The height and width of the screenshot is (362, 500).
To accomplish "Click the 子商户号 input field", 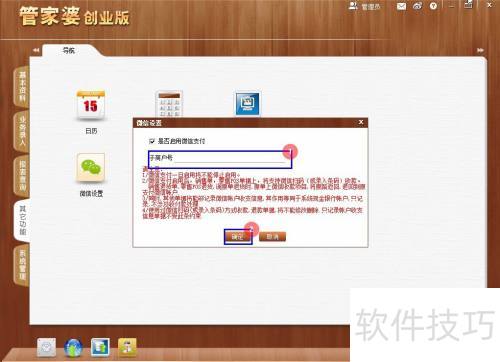I will pyautogui.click(x=230, y=158).
